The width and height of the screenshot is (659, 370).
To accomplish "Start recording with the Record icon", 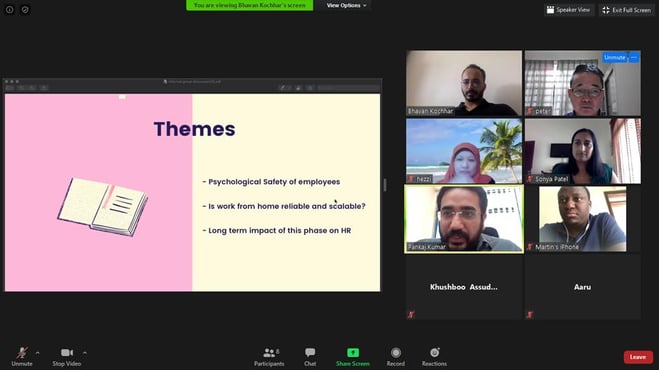I will click(x=395, y=352).
